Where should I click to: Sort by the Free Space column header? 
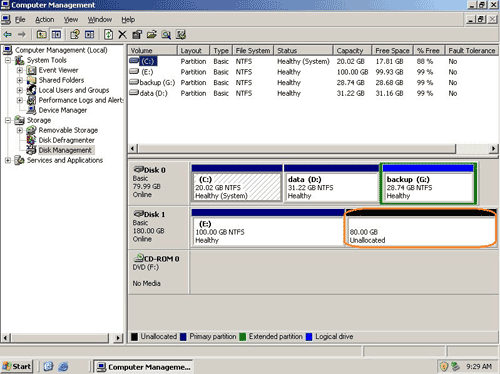point(393,51)
